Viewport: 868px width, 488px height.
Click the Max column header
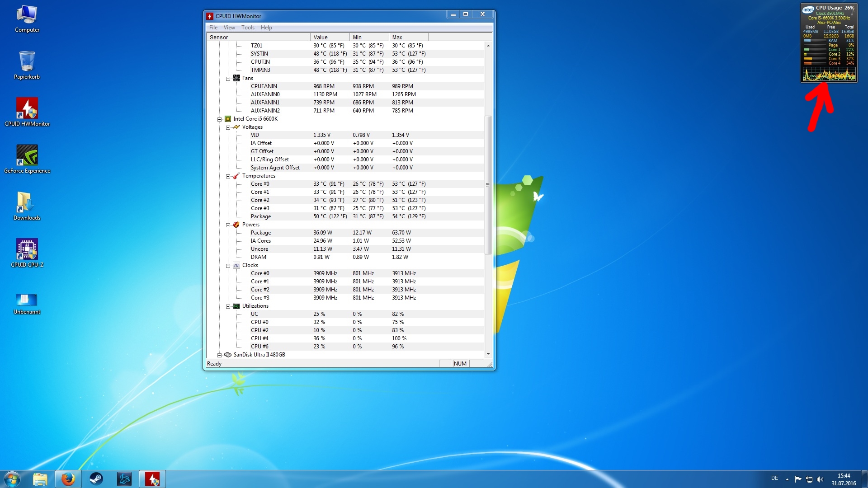point(408,37)
